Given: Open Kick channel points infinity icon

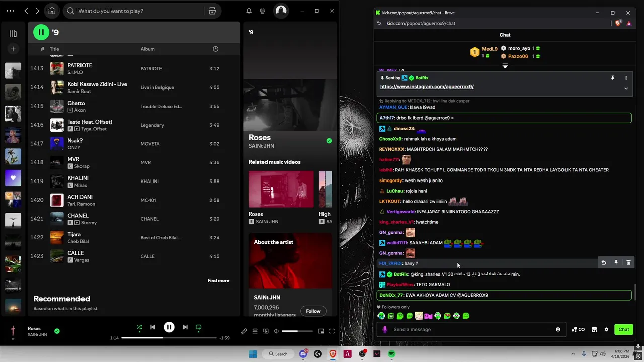Looking at the screenshot, I should coord(578,329).
